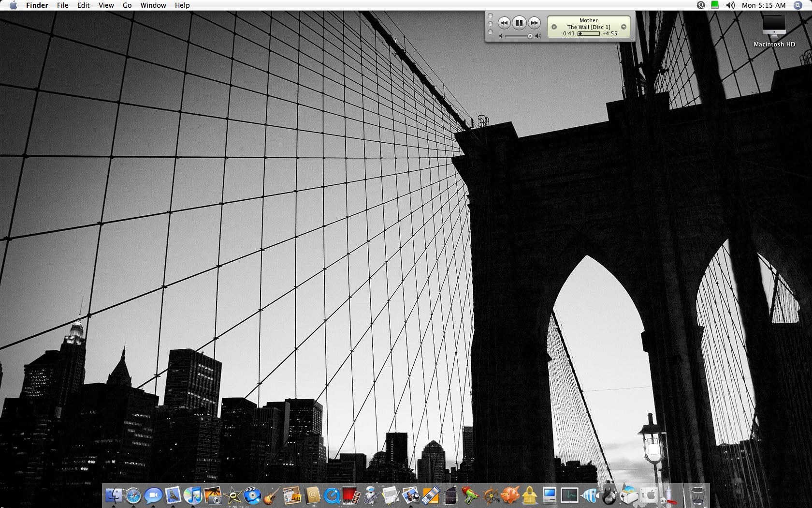The width and height of the screenshot is (812, 508).
Task: Open the Apple menu
Action: 13,5
